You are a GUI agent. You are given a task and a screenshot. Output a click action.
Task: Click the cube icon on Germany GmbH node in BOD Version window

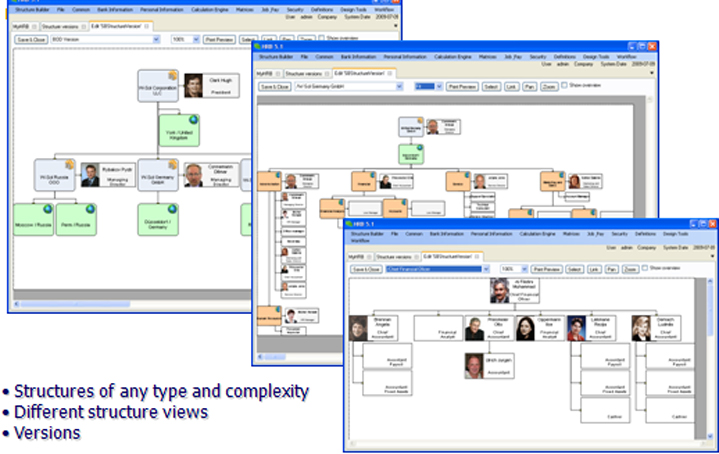172,165
